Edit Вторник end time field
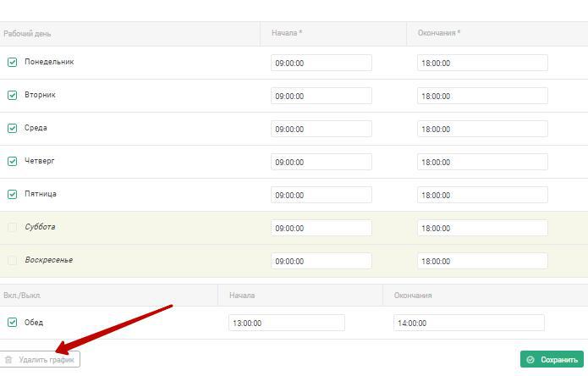 482,96
